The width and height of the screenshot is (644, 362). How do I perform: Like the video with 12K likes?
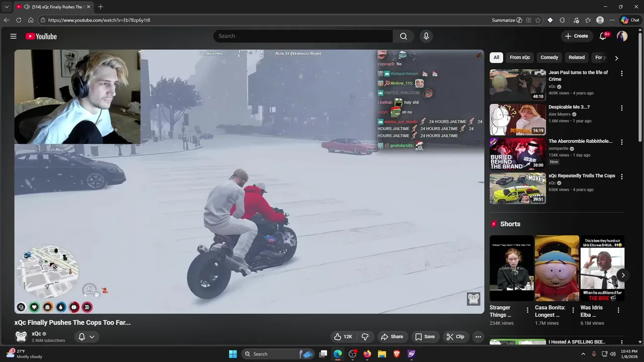[x=343, y=337]
